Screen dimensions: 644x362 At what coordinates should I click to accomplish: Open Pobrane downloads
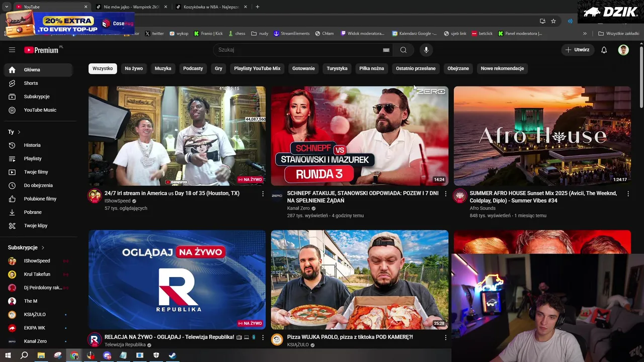point(38,212)
